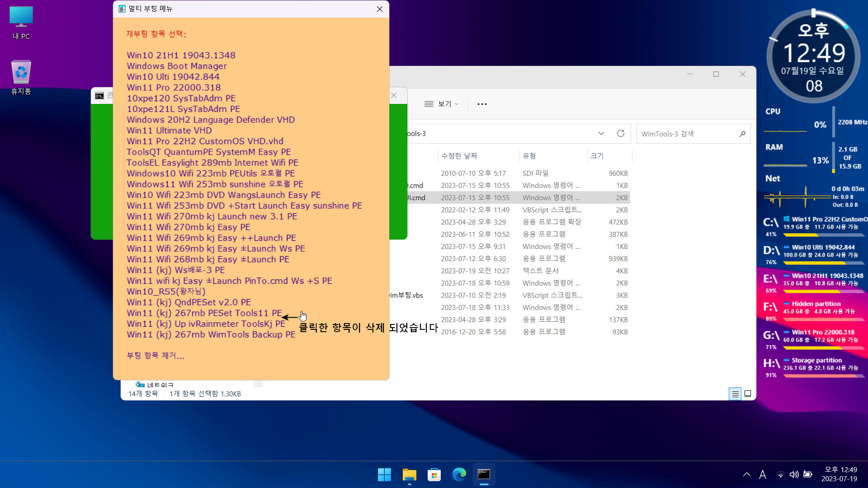
Task: Select Win11 Wifi 270mb kj Launch new 3.1 PE
Action: 212,216
